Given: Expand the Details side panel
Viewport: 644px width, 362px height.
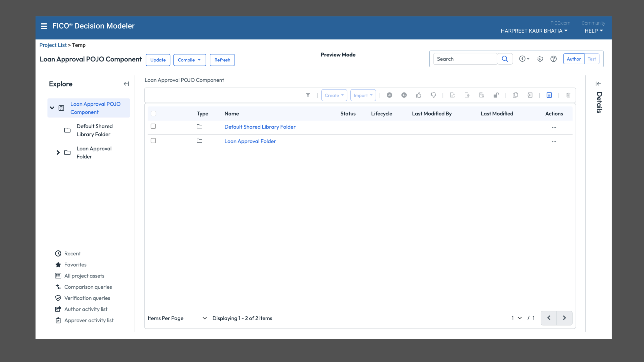Looking at the screenshot, I should pos(598,84).
